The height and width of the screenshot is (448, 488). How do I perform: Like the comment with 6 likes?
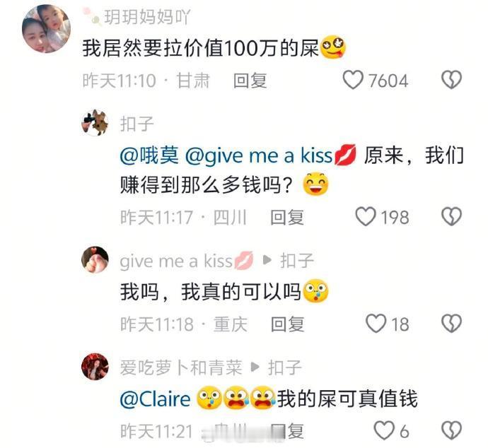(384, 430)
